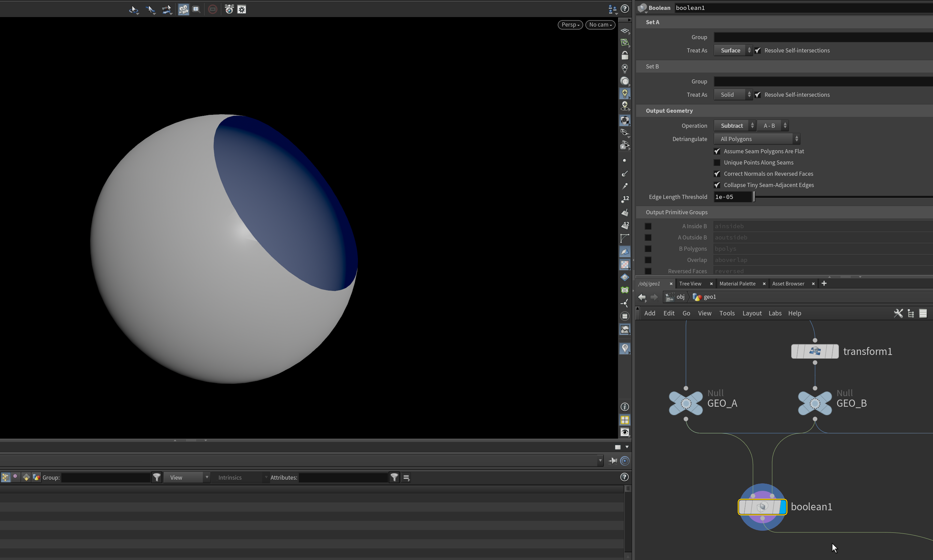Screen dimensions: 933x560
Task: Open the Operation Subtract dropdown
Action: (734, 126)
